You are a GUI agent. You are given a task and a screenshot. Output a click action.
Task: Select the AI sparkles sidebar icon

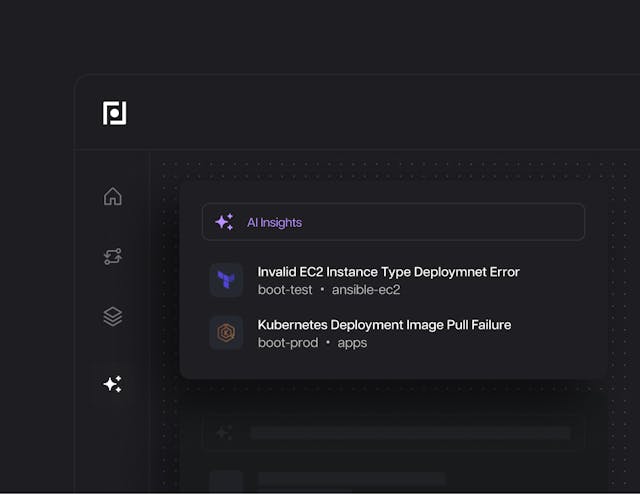113,384
